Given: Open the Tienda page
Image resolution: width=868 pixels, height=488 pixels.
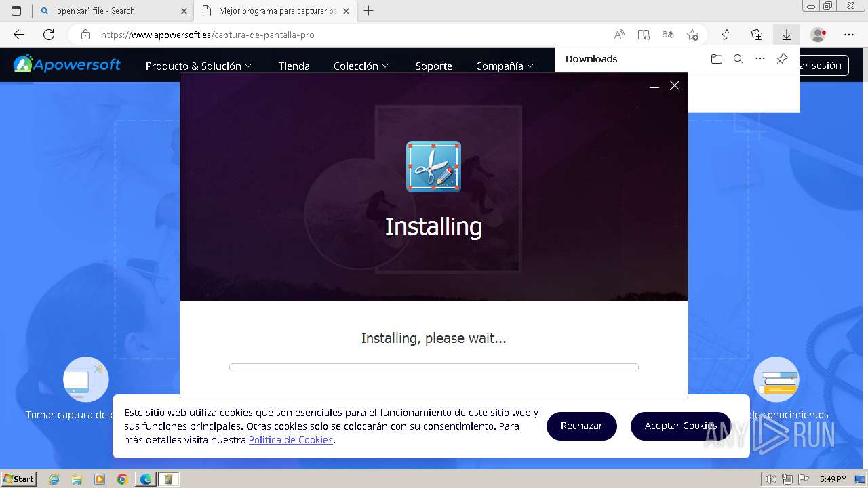Looking at the screenshot, I should pyautogui.click(x=294, y=66).
